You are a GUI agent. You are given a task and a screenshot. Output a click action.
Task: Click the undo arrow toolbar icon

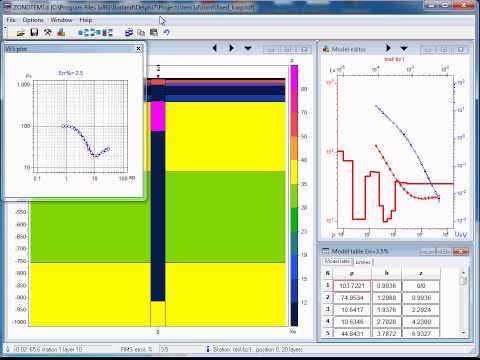pyautogui.click(x=167, y=32)
